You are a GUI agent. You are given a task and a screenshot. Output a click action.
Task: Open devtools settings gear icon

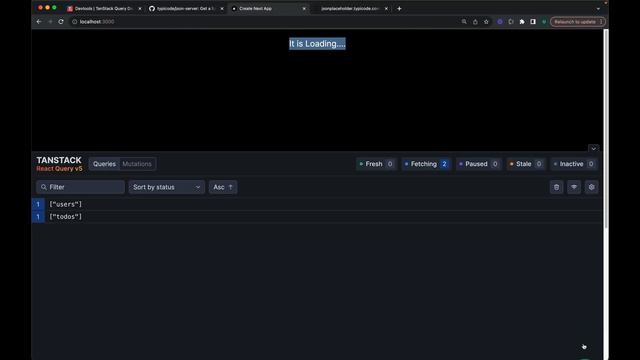point(591,187)
